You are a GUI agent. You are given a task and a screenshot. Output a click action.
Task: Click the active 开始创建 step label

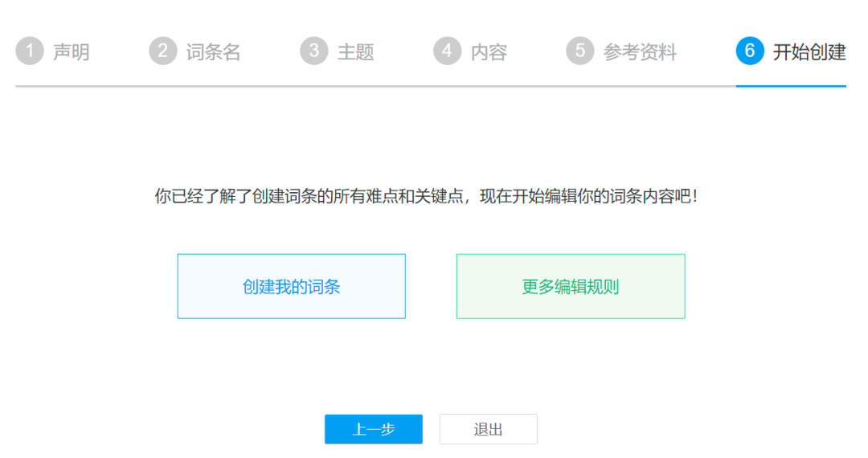[x=809, y=52]
